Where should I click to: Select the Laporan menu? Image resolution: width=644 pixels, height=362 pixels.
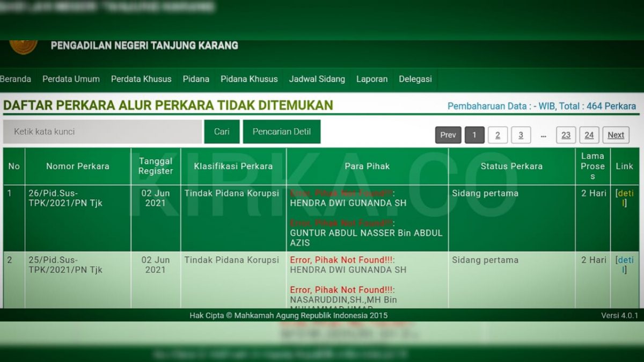[371, 79]
